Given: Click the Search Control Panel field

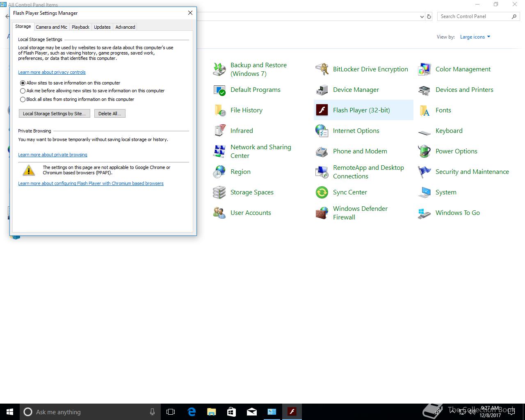Looking at the screenshot, I should (474, 16).
